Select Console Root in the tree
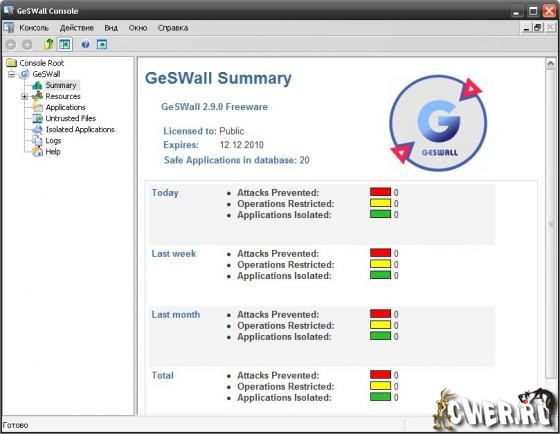 click(x=41, y=63)
